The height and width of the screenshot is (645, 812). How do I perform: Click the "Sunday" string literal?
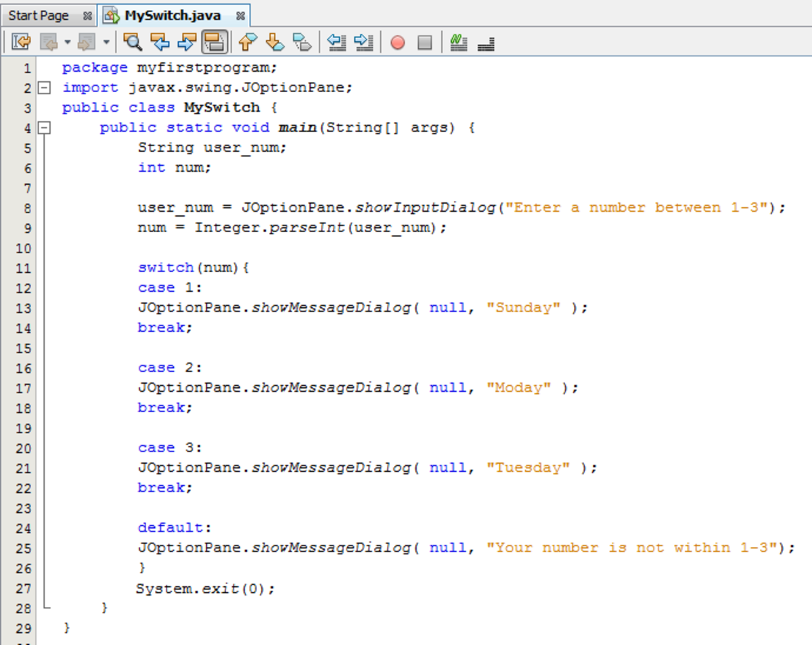pos(524,307)
